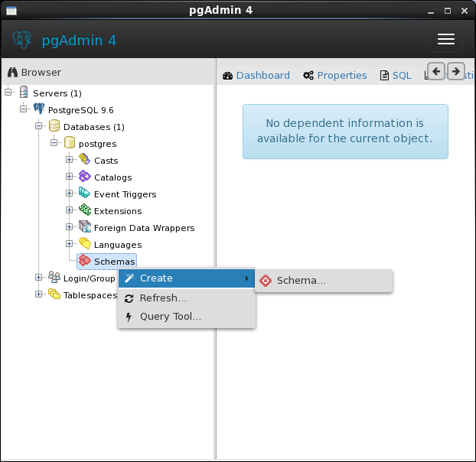The image size is (476, 462).
Task: Click the Browser binoculars icon
Action: (x=12, y=72)
